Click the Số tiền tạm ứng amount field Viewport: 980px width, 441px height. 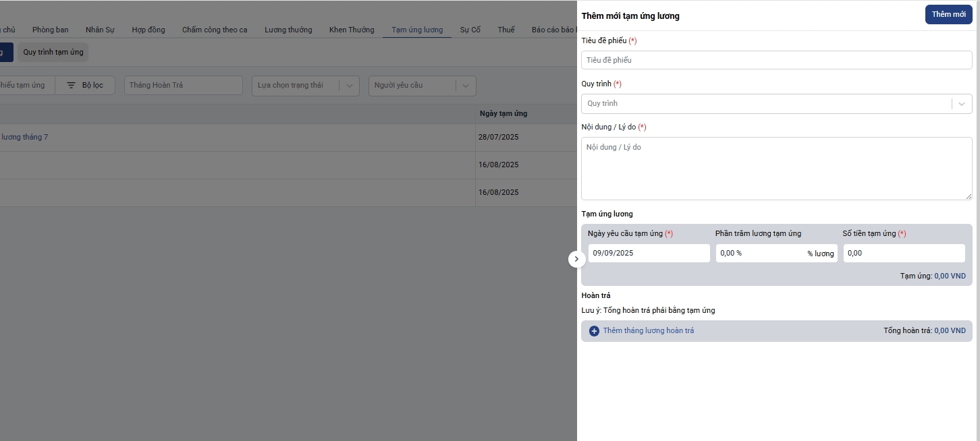point(904,254)
